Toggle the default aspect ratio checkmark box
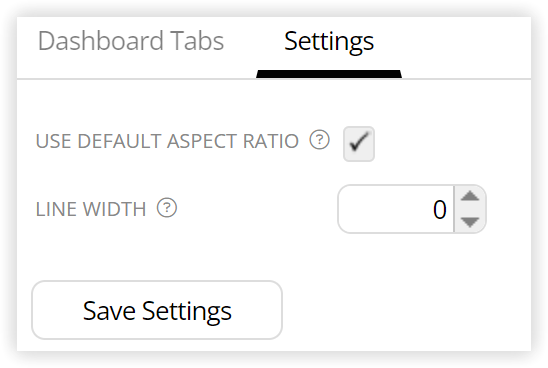Image resolution: width=548 pixels, height=368 pixels. 359,144
